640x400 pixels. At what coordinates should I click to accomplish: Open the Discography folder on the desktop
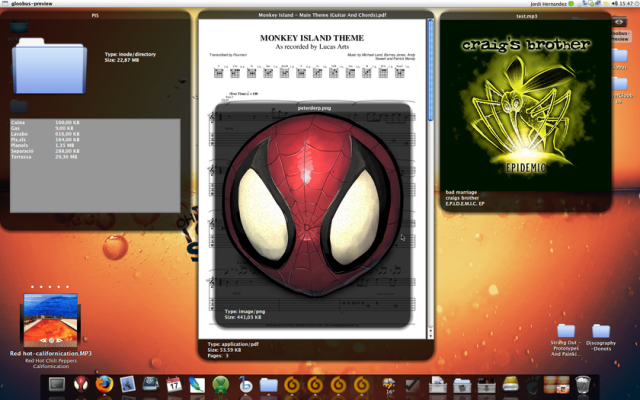(x=601, y=337)
